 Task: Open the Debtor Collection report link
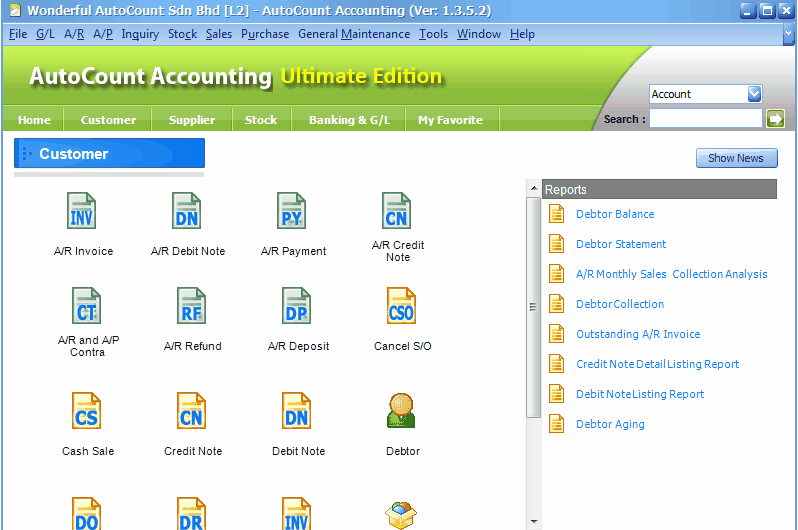(x=620, y=304)
